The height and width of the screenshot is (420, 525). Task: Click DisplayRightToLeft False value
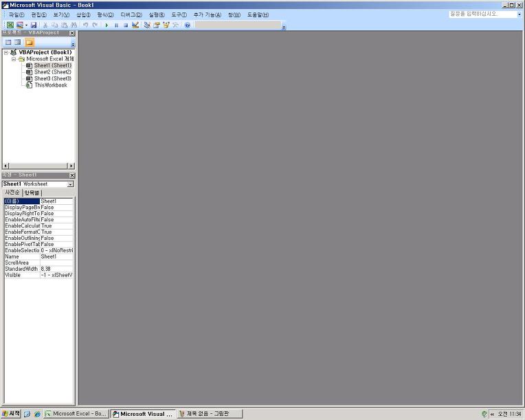[56, 214]
